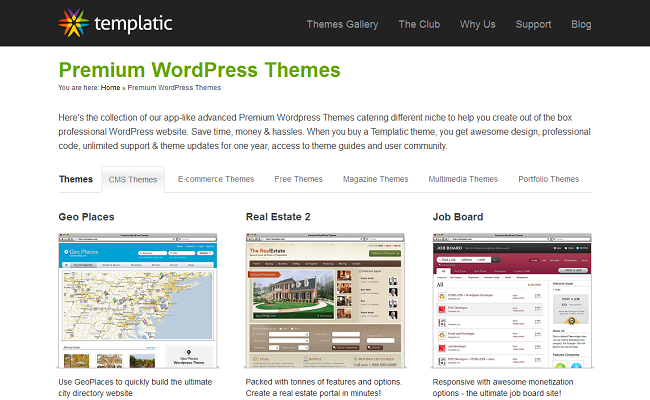This screenshot has height=400, width=650.
Task: Click the Premium WordPress Themes breadcrumb text
Action: tap(174, 87)
